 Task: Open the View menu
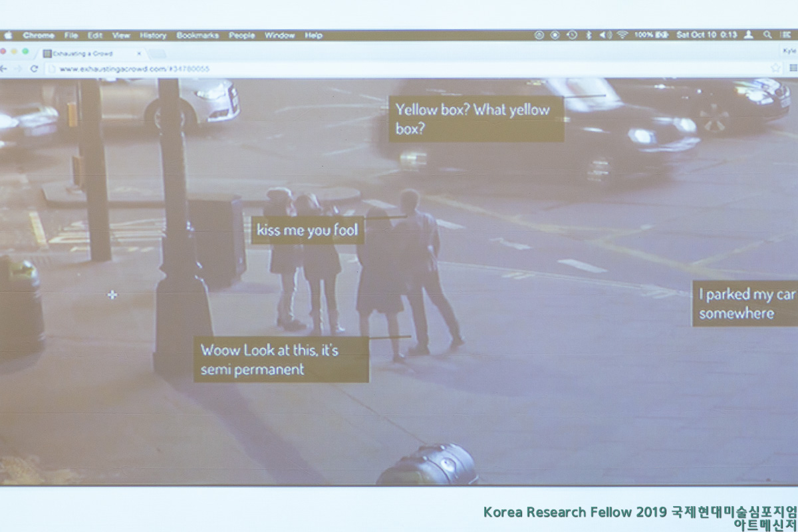point(121,35)
